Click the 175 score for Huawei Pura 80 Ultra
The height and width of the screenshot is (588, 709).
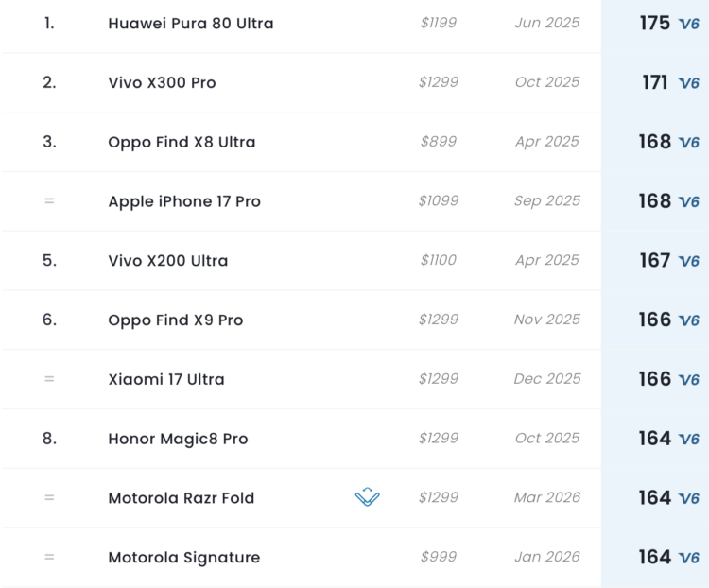(x=654, y=23)
